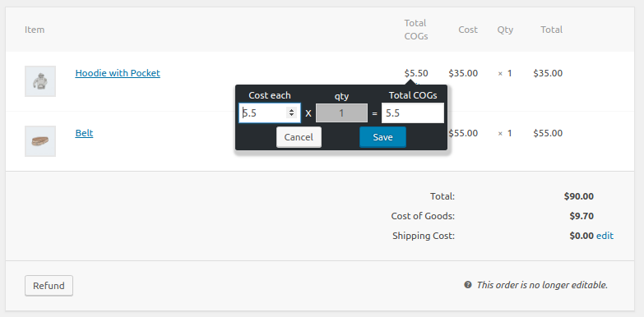Screen dimensions: 644x317
Task: Click the Hoodie's $35.00 cost value
Action: 463,73
